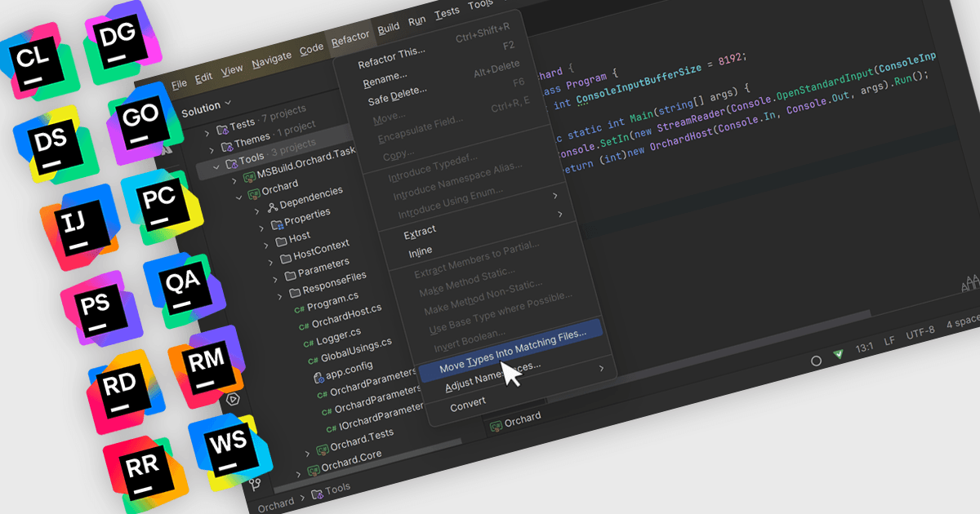
Task: Click the WebStorm (WS) product logo
Action: coord(229,453)
